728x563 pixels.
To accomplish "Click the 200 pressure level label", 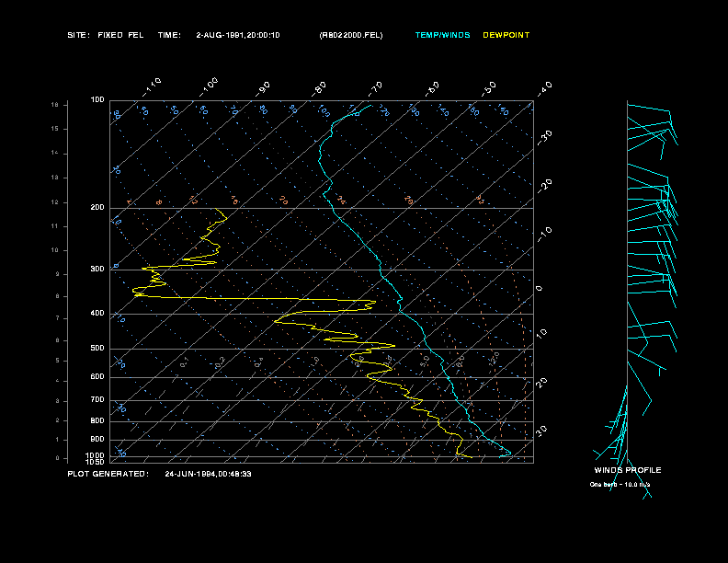I will coord(97,207).
